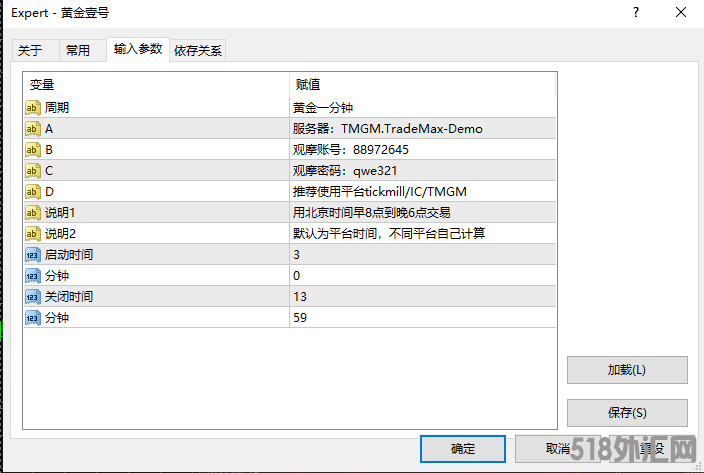This screenshot has width=704, height=473.
Task: Click the 取消 button
Action: (x=557, y=449)
